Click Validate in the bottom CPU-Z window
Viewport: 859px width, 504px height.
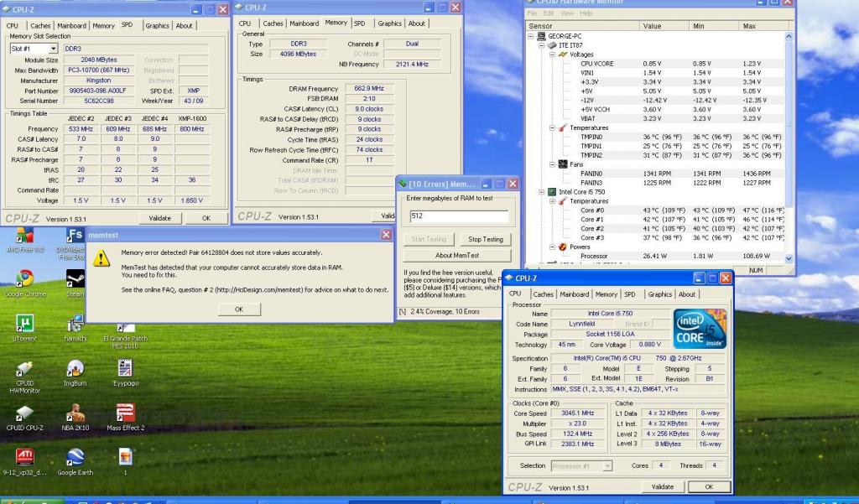(663, 486)
